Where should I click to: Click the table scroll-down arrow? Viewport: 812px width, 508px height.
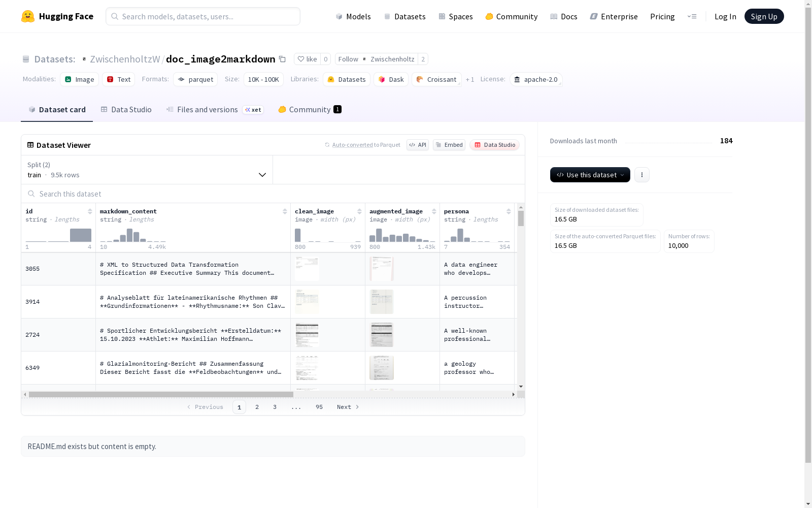(x=521, y=387)
